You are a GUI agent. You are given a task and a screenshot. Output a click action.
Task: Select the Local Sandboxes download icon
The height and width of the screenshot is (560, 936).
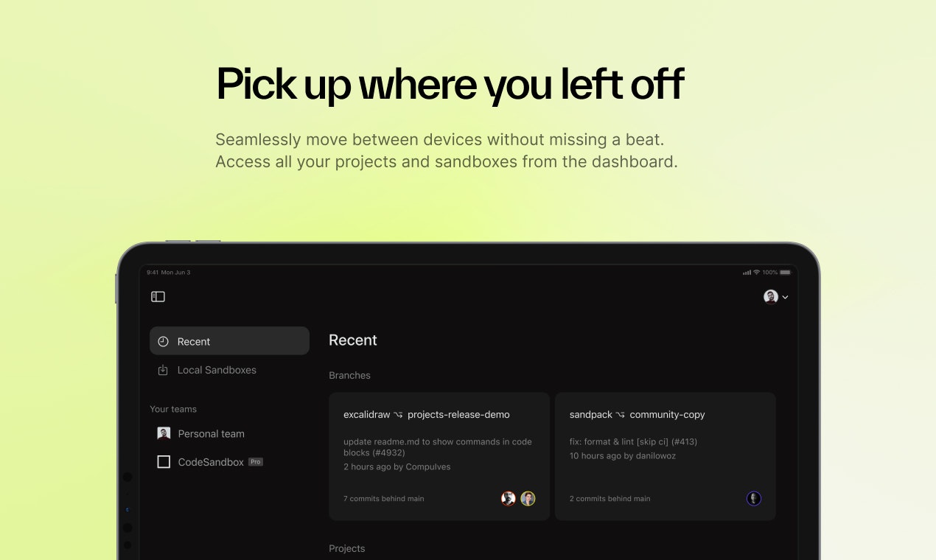(x=163, y=370)
